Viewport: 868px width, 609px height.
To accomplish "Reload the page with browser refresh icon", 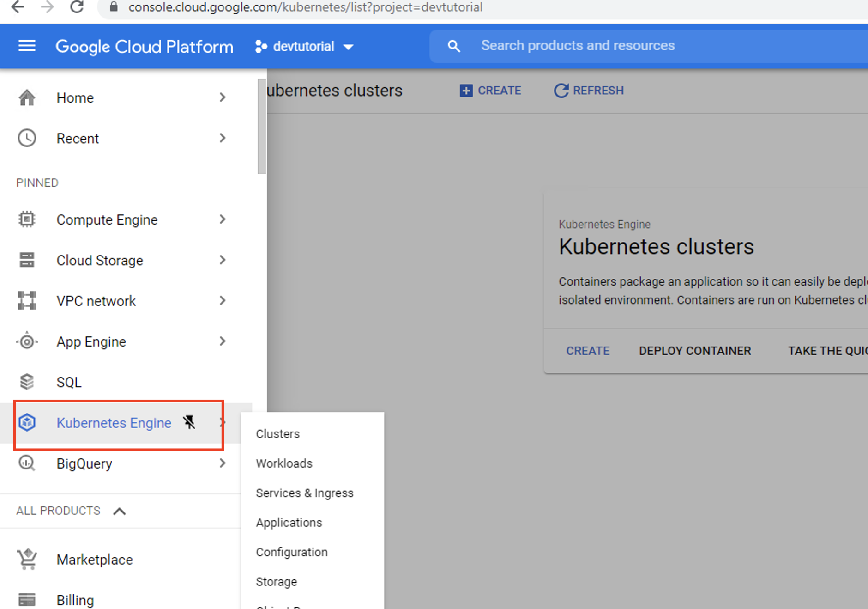I will click(77, 7).
